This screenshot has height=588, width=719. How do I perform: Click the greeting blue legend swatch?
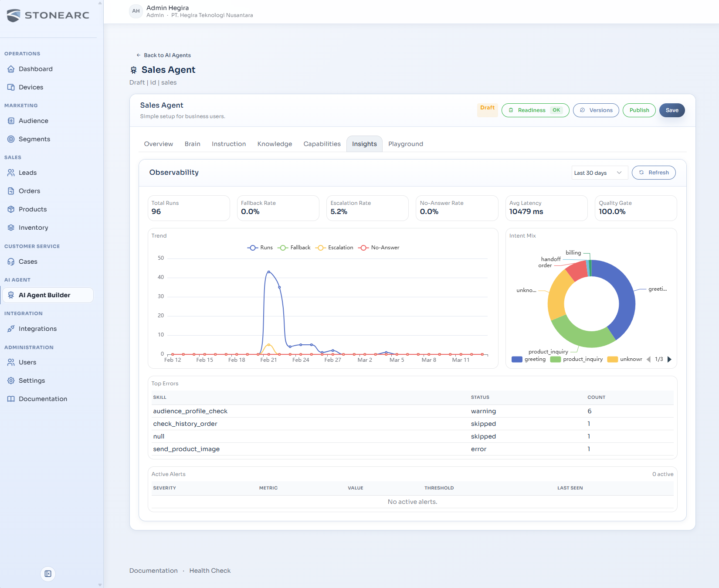click(517, 359)
